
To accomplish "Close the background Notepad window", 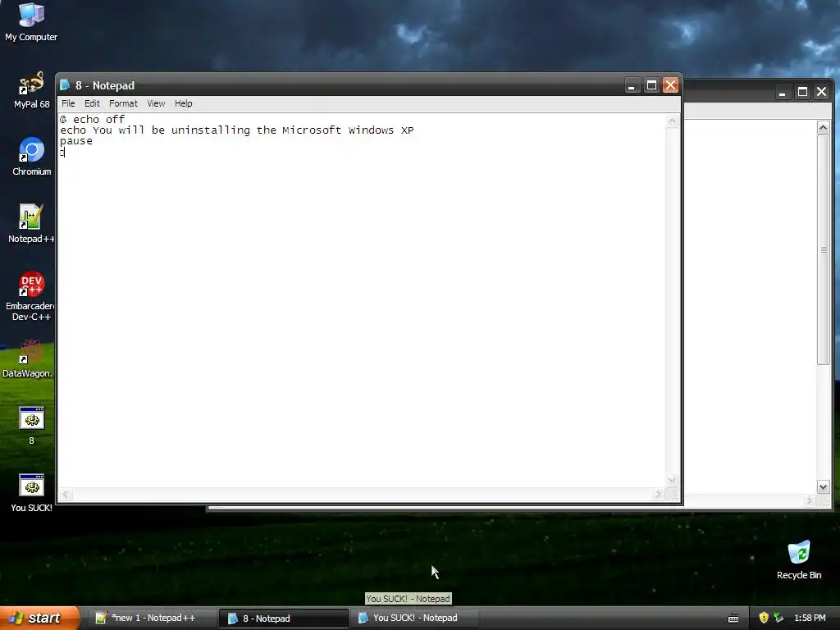I will tap(821, 92).
